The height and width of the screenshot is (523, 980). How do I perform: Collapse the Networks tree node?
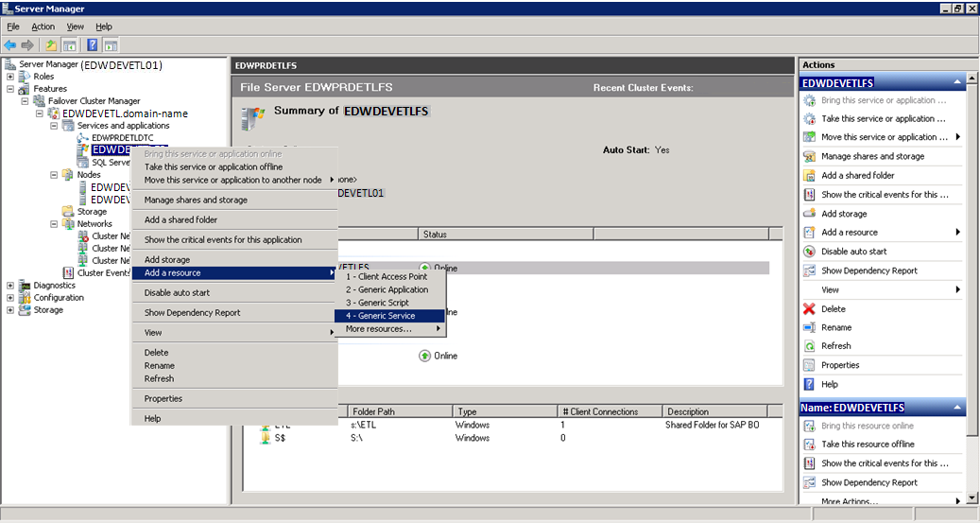[54, 224]
